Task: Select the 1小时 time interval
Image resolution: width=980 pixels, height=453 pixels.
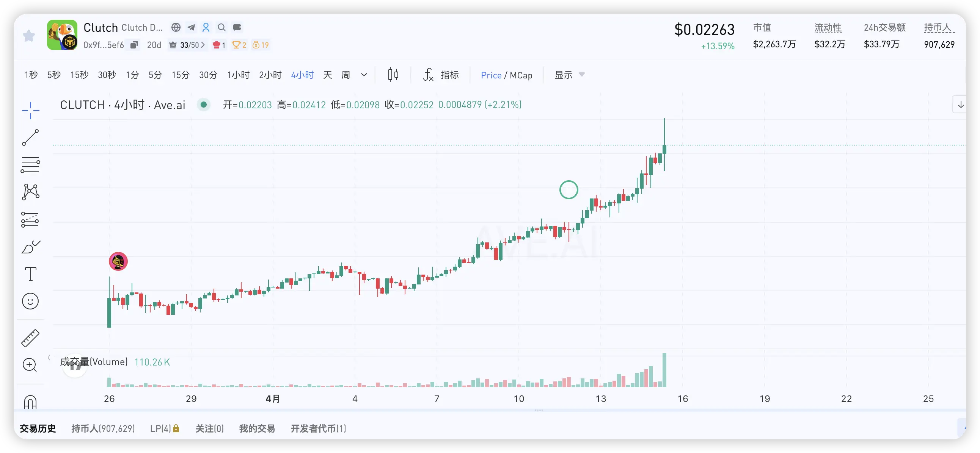Action: (x=238, y=75)
